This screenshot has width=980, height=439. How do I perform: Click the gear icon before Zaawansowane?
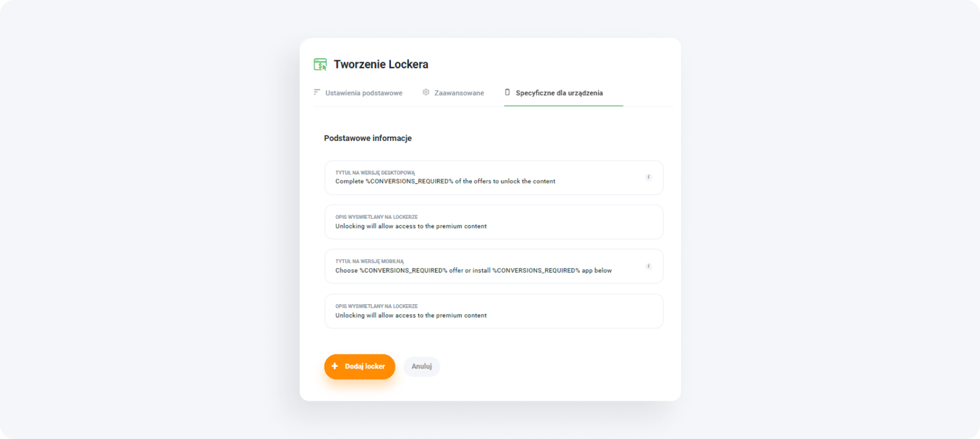point(426,92)
